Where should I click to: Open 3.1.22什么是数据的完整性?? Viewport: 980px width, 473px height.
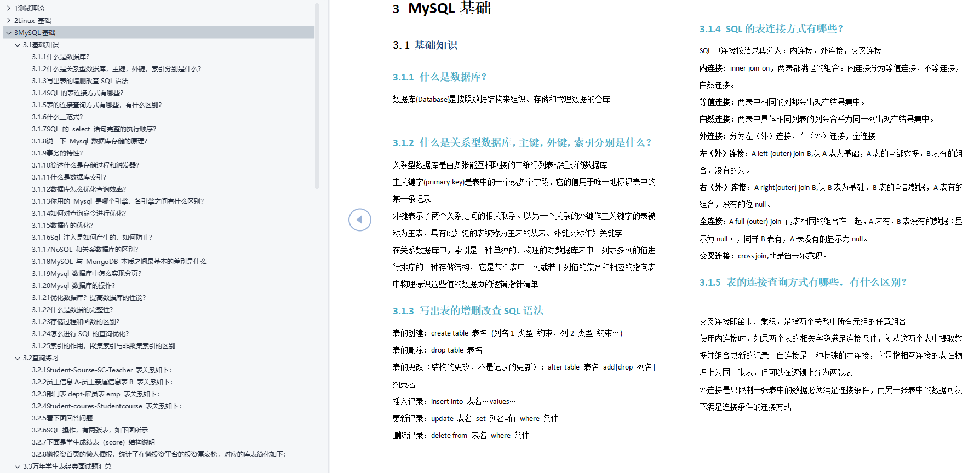[72, 309]
